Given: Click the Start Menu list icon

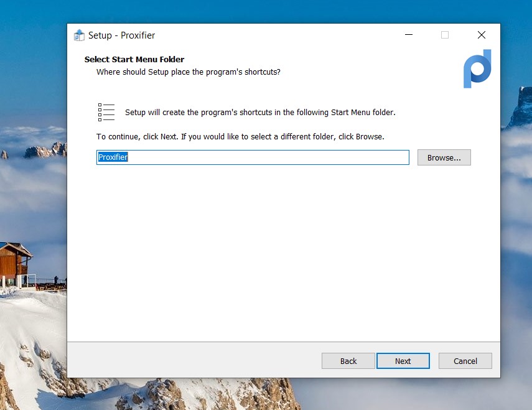Looking at the screenshot, I should tap(106, 112).
